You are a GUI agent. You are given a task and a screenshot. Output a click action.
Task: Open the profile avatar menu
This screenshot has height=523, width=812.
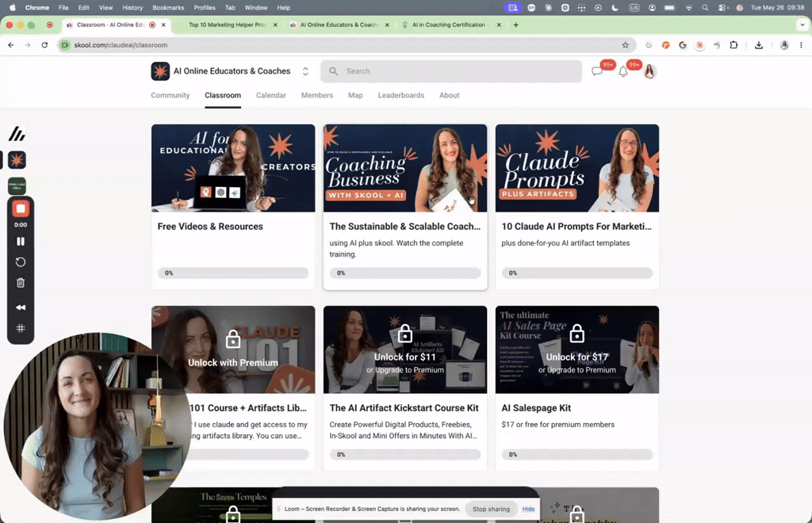pyautogui.click(x=650, y=71)
